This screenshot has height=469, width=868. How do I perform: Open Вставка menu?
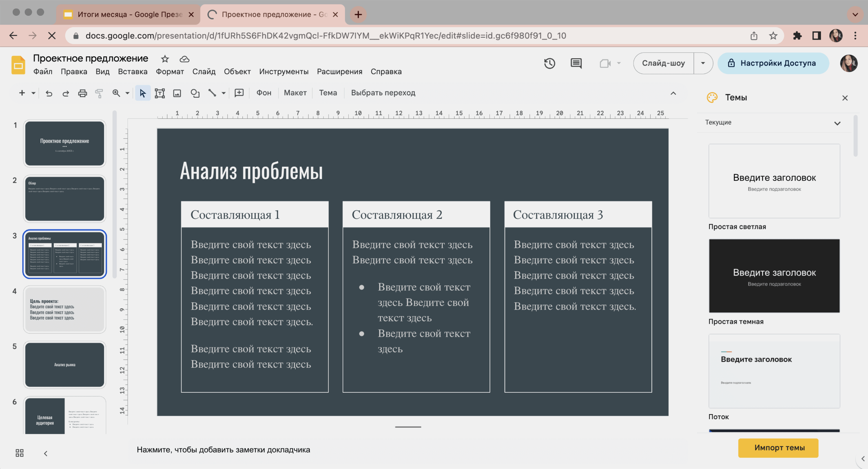pos(133,71)
